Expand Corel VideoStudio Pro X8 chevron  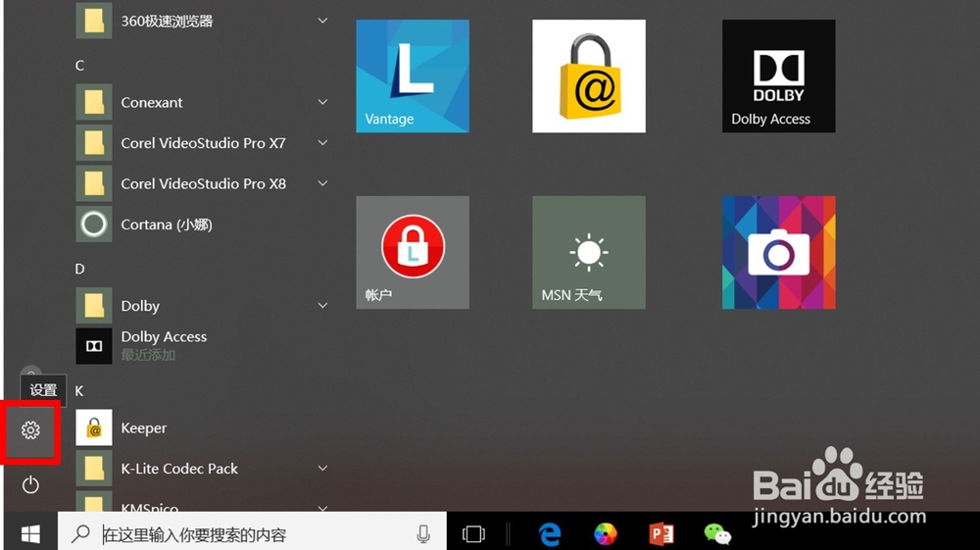pyautogui.click(x=322, y=183)
